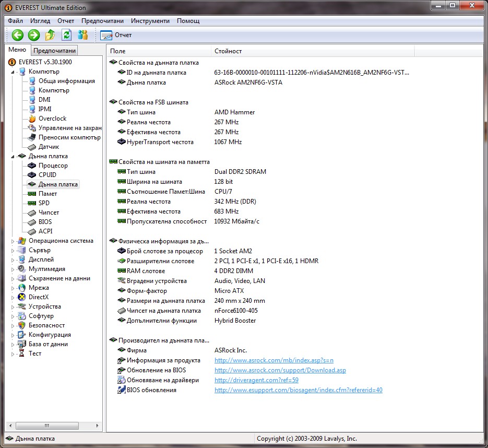
Task: Expand the Устройства tree node
Action: [x=13, y=307]
